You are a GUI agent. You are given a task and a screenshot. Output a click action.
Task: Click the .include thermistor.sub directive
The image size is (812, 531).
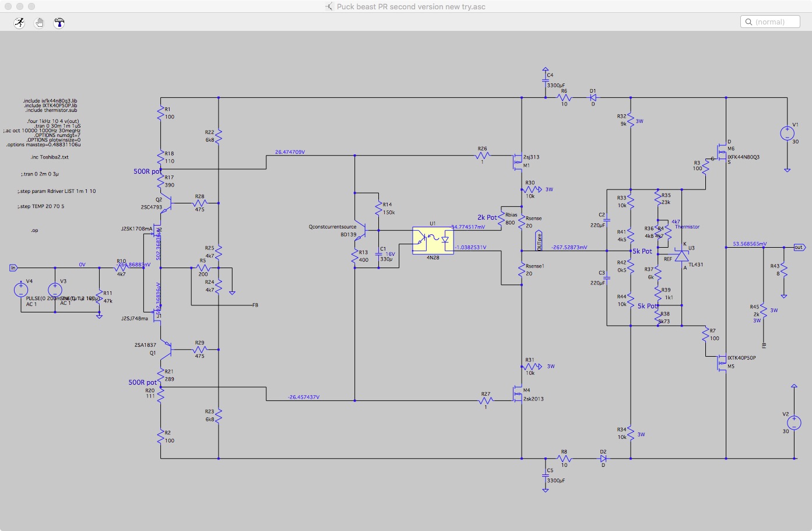click(51, 110)
